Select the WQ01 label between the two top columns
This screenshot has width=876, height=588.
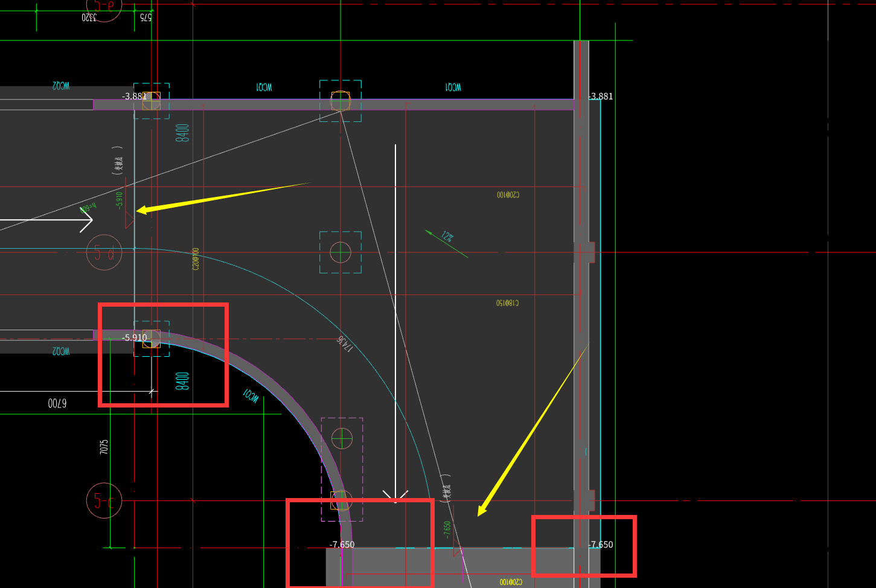pyautogui.click(x=264, y=88)
